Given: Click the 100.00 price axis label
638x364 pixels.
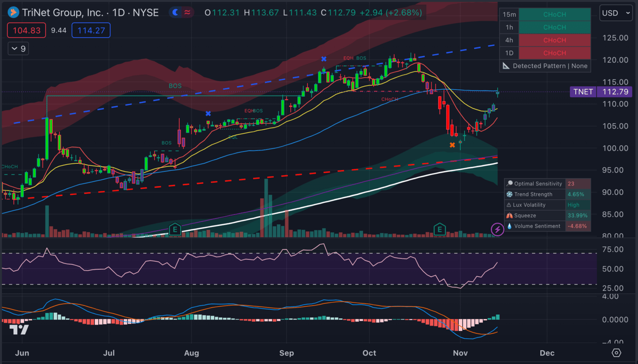Looking at the screenshot, I should [x=615, y=148].
